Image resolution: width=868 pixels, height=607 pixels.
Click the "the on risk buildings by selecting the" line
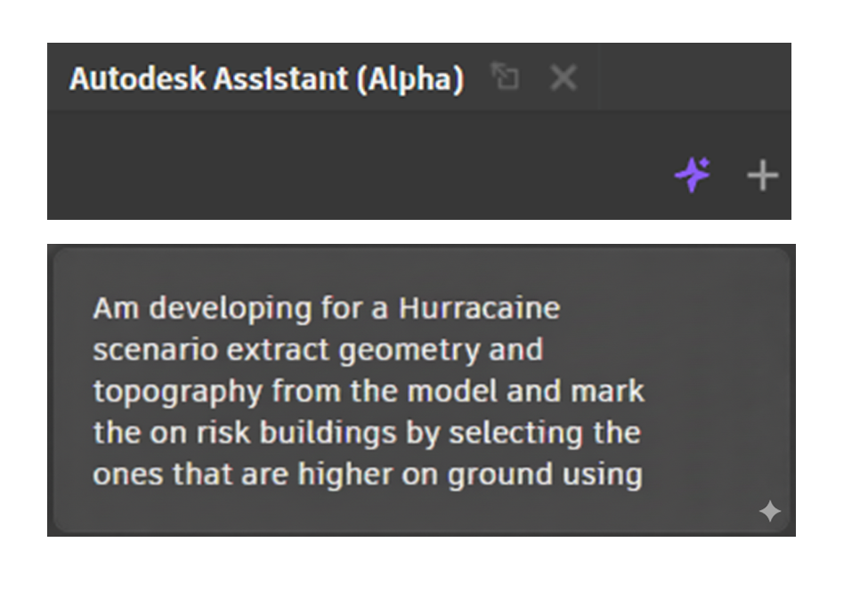click(x=366, y=433)
